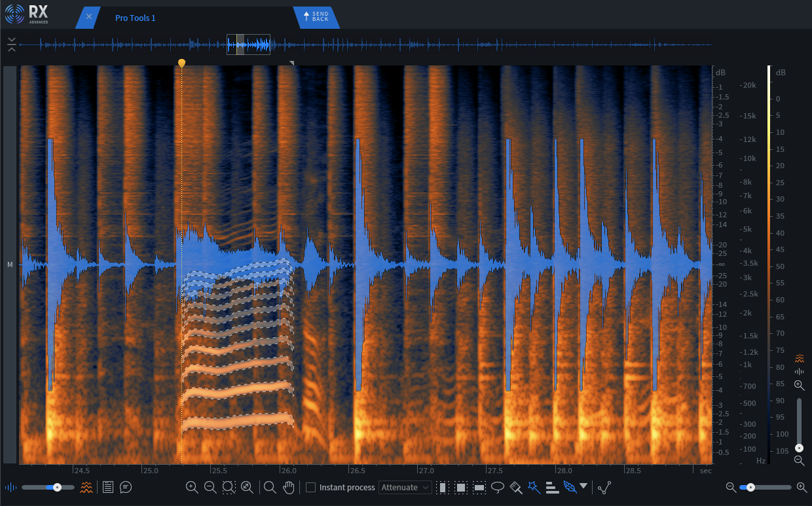812x506 pixels.
Task: Select the Magic Wand tool
Action: [534, 487]
